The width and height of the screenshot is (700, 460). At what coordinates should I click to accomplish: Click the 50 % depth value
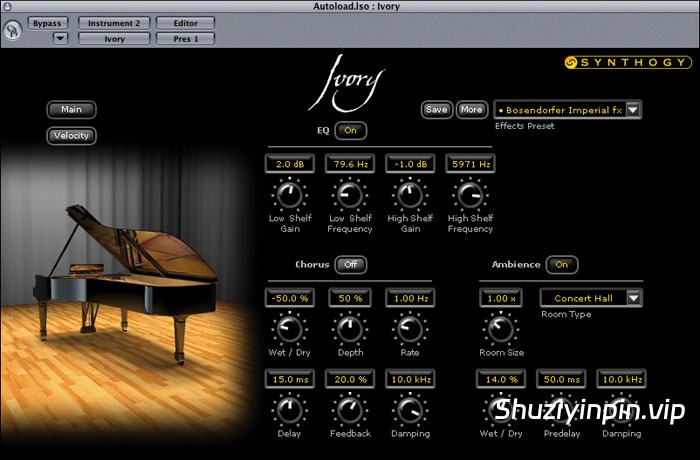(350, 298)
